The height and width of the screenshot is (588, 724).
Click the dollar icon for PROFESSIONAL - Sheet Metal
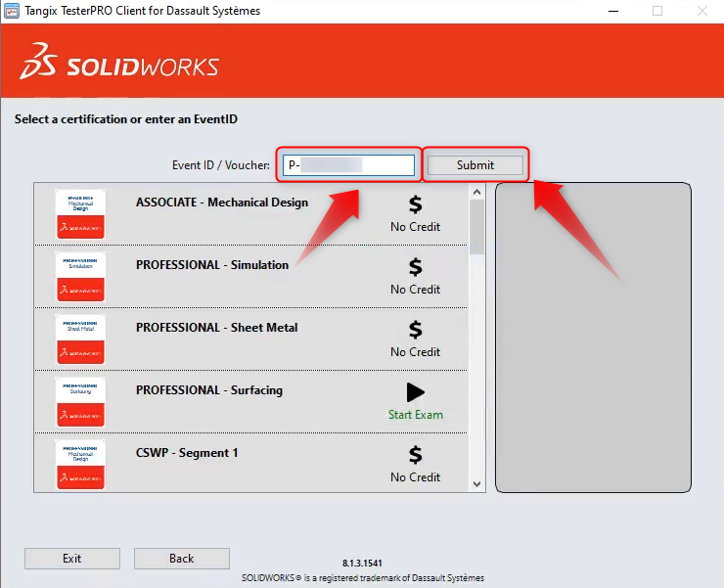click(415, 330)
